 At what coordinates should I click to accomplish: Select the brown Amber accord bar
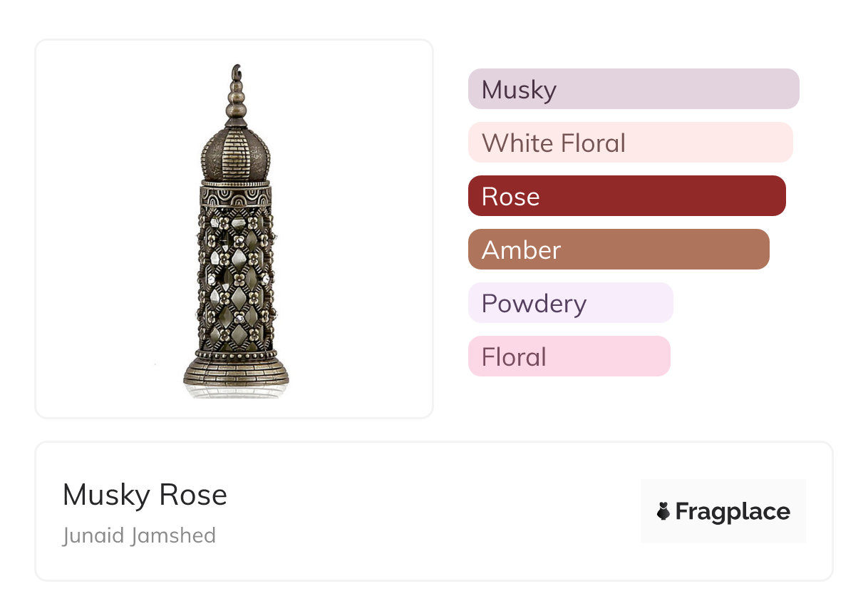pyautogui.click(x=618, y=250)
